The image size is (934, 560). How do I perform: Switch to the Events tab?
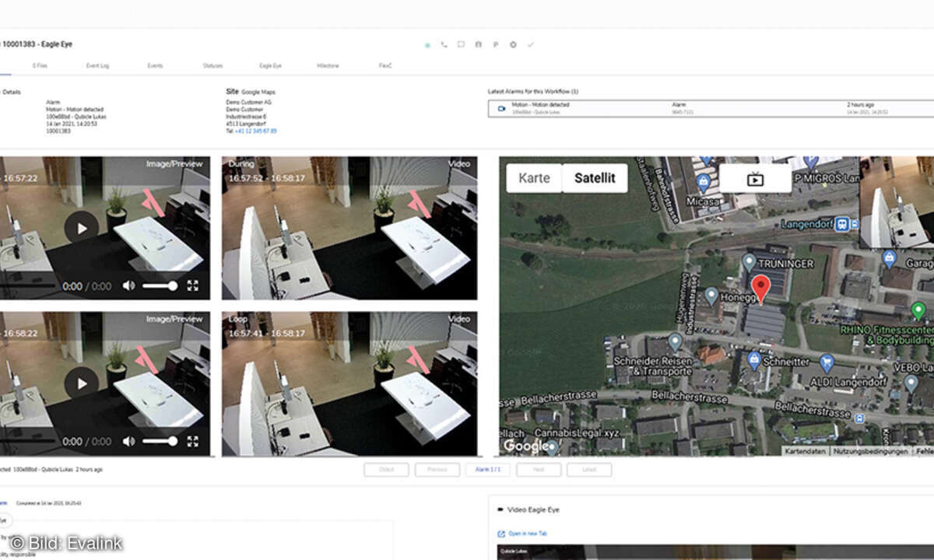[x=155, y=66]
